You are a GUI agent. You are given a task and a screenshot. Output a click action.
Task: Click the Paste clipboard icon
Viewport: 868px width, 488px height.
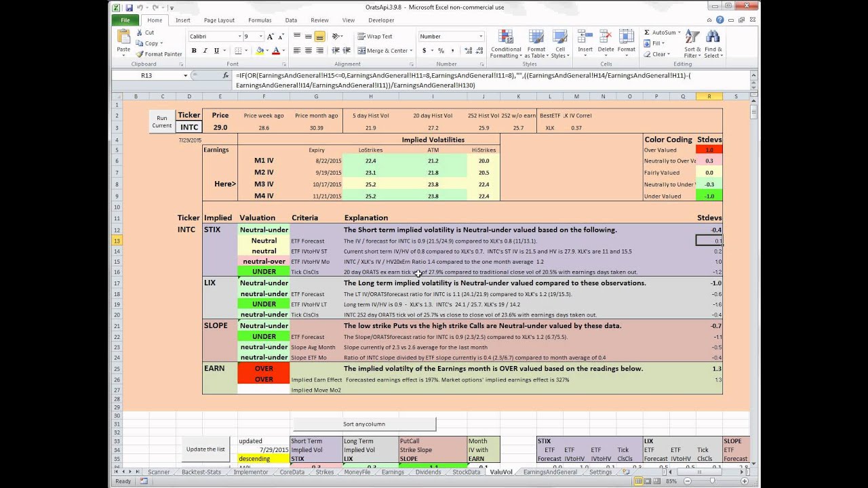point(123,37)
